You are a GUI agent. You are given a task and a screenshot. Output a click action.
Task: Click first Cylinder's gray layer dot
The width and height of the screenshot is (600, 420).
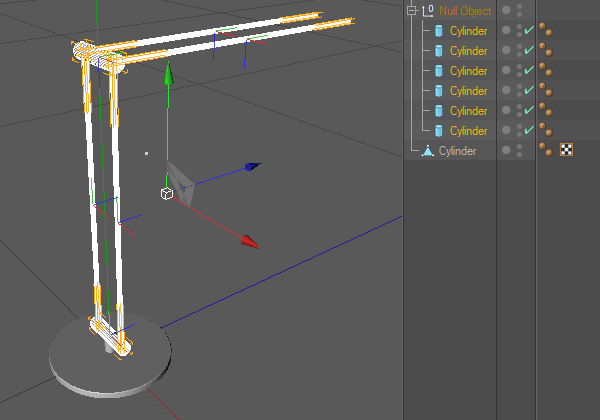point(506,30)
